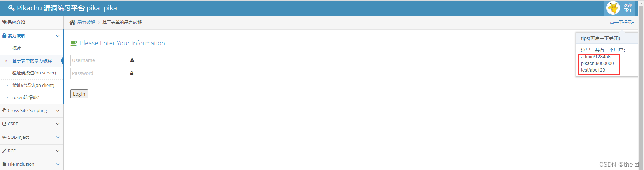
Task: Click the tag icon for 系统介绍
Action: tap(5, 22)
